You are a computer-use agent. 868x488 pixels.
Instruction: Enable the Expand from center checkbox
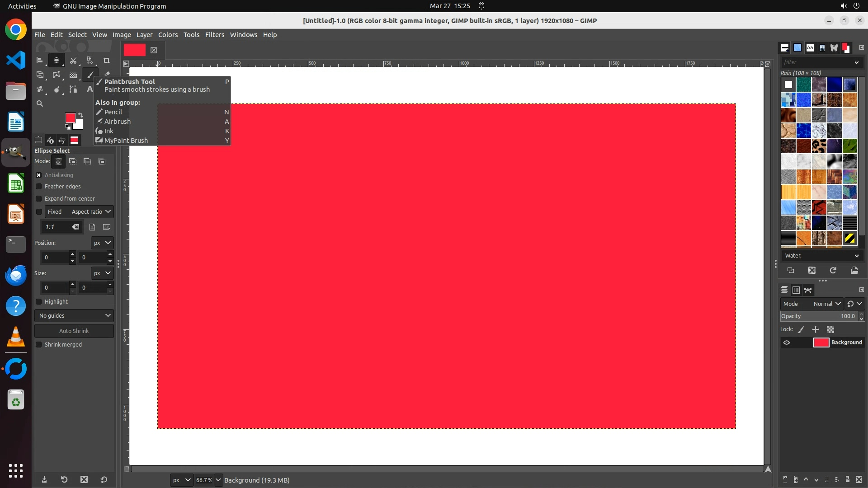click(x=39, y=199)
